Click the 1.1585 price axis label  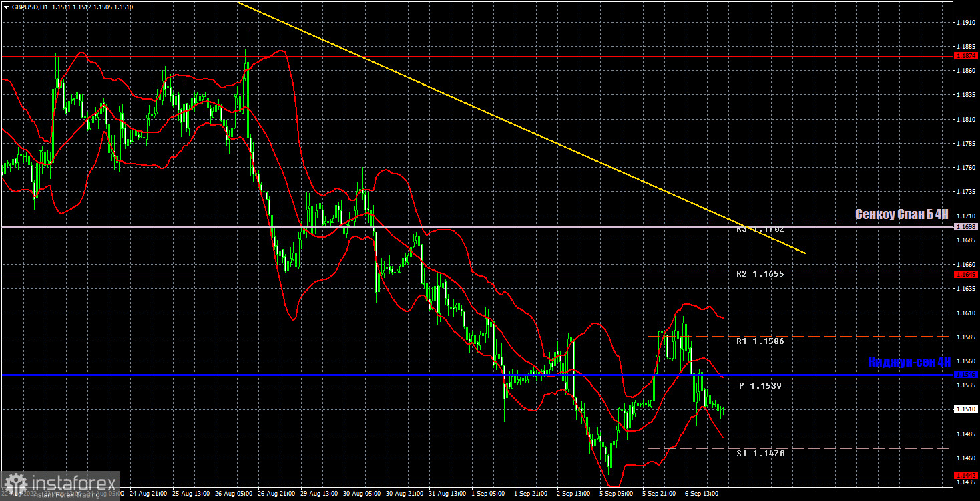coord(966,337)
